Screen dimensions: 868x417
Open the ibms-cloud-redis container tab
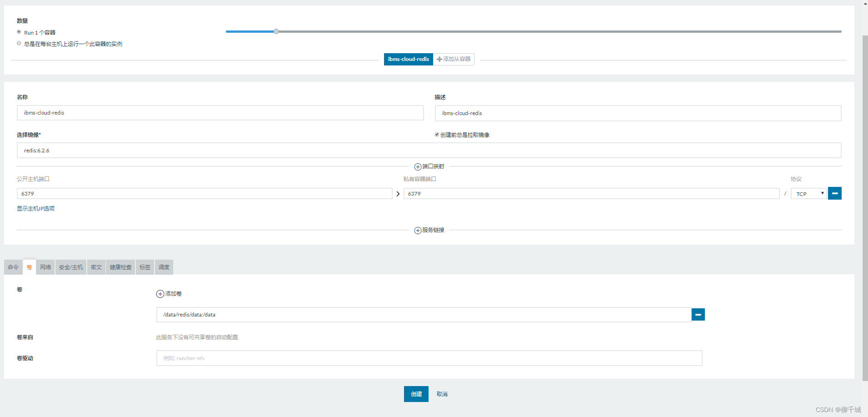click(x=408, y=59)
